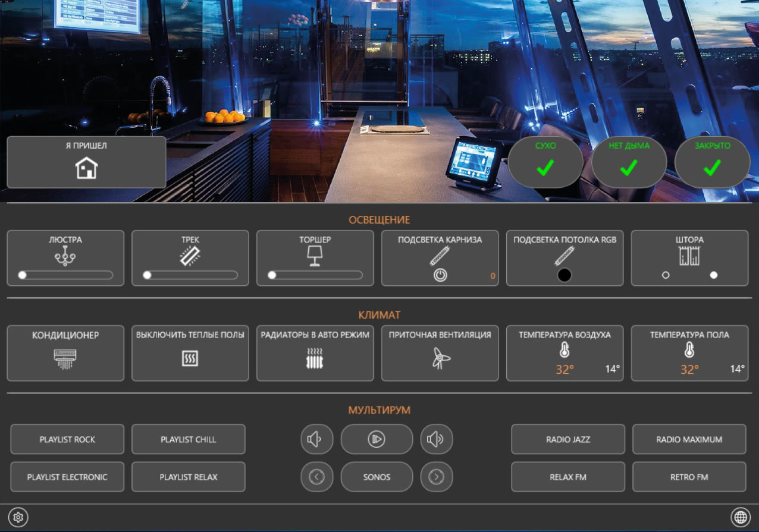Click the house icon under Я ПРИШЕЛ

point(86,168)
